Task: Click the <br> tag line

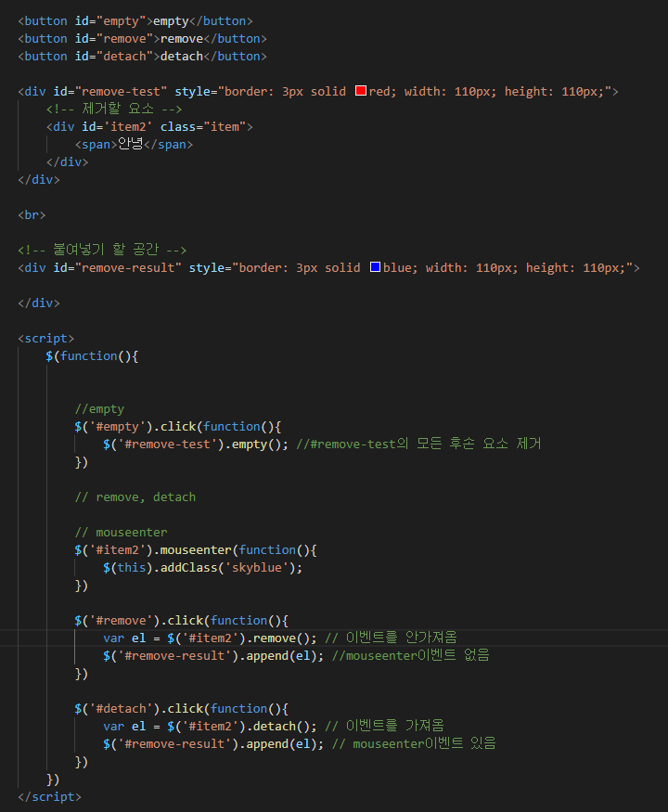Action: click(32, 215)
